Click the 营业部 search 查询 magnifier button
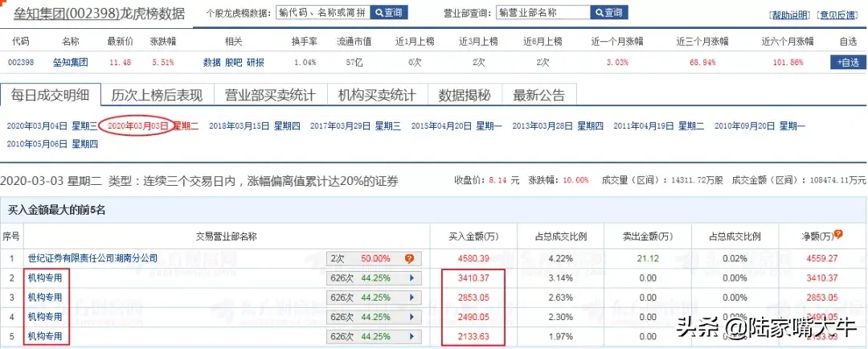 pyautogui.click(x=608, y=13)
